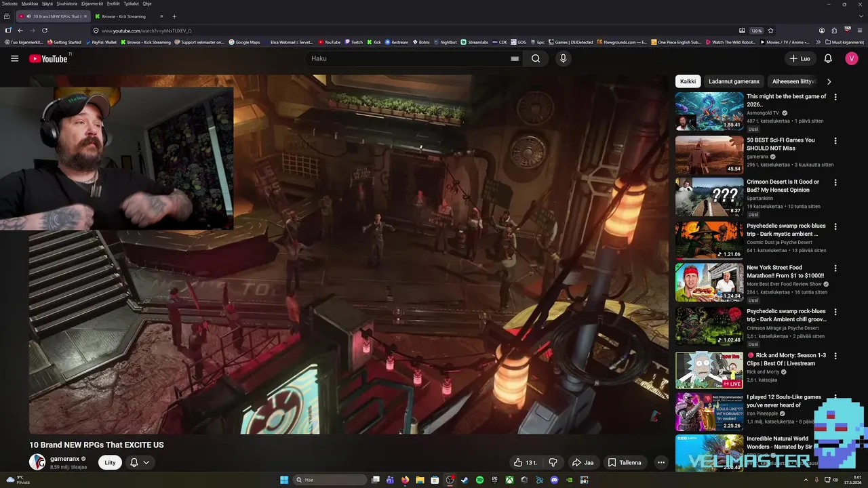868x488 pixels.
Task: Open Crimson Desert Is It Good thumbnail
Action: click(709, 197)
